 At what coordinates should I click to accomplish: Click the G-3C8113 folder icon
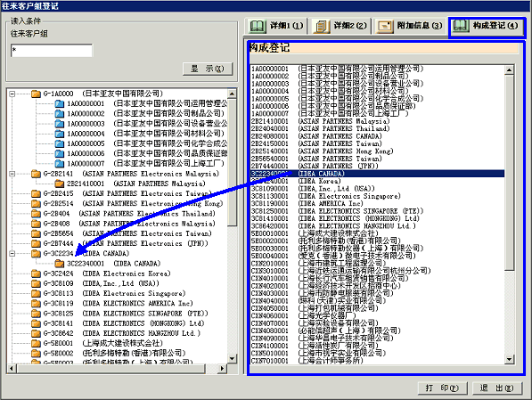click(x=36, y=293)
